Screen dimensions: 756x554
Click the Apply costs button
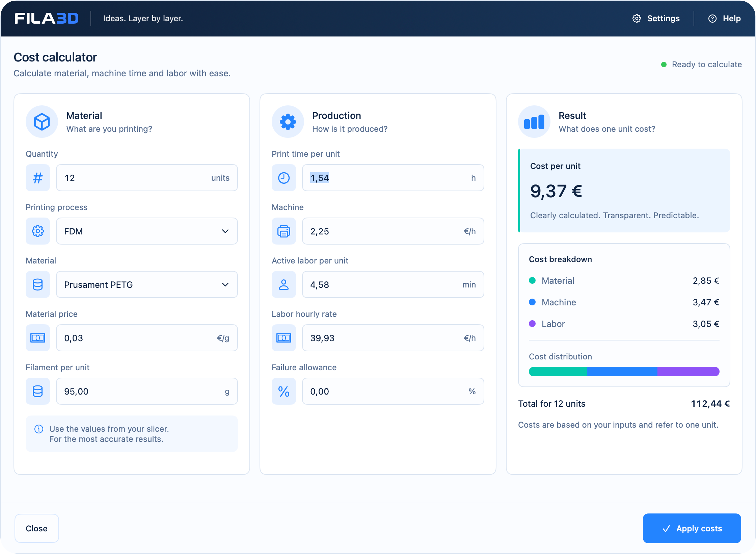pyautogui.click(x=692, y=528)
